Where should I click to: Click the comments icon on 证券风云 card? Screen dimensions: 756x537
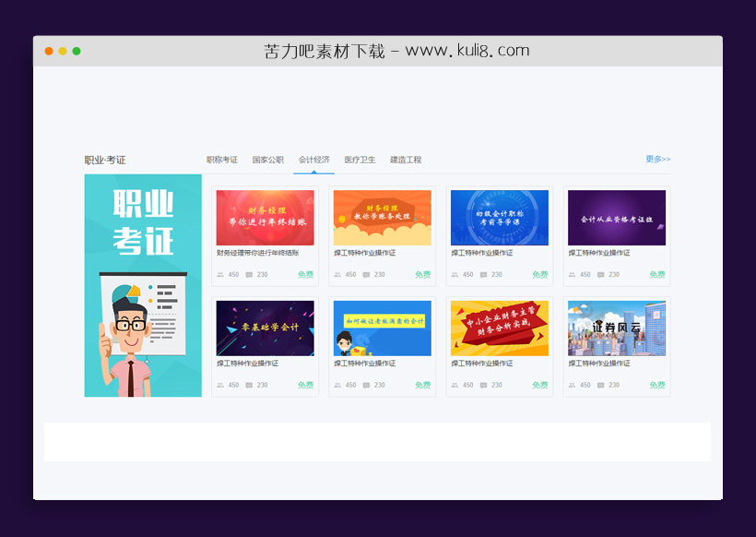click(x=600, y=386)
